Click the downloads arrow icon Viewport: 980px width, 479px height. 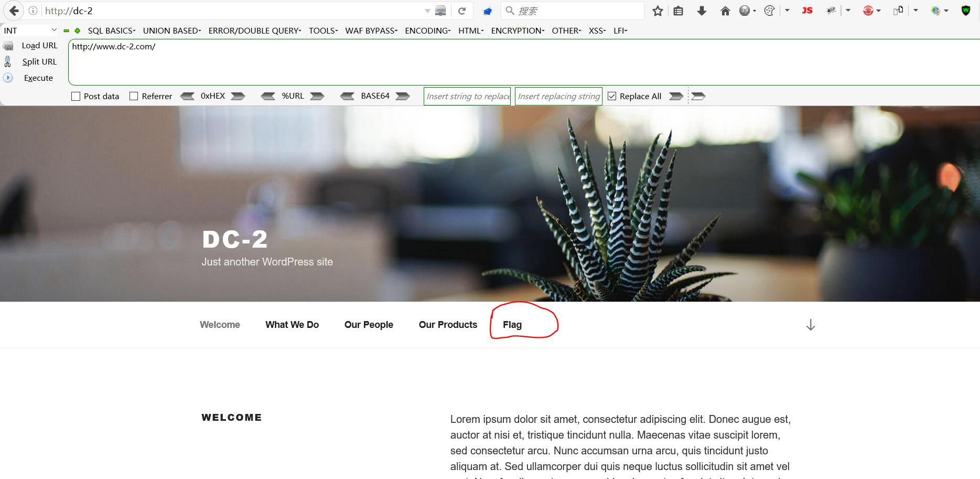pos(702,10)
